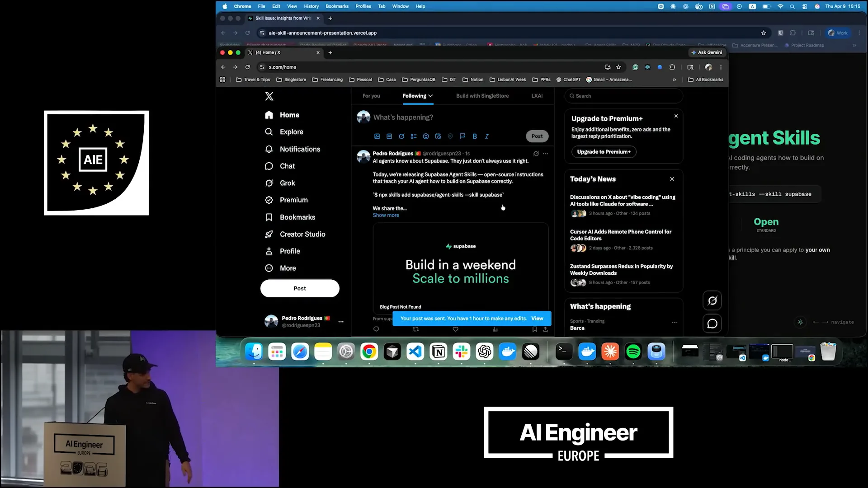
Task: View analytics of the Supabase post
Action: pyautogui.click(x=495, y=329)
